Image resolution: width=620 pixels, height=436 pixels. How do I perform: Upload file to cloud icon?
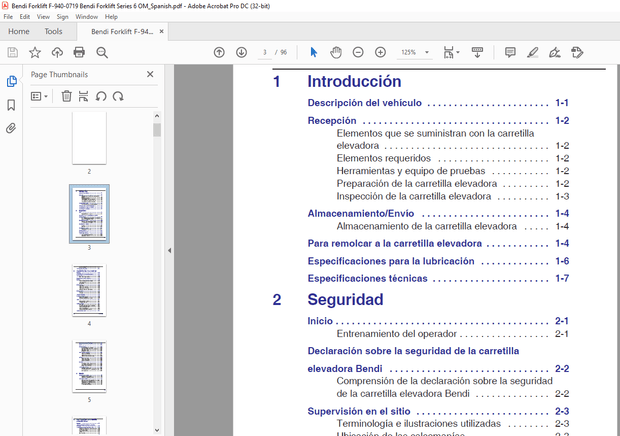click(x=57, y=52)
